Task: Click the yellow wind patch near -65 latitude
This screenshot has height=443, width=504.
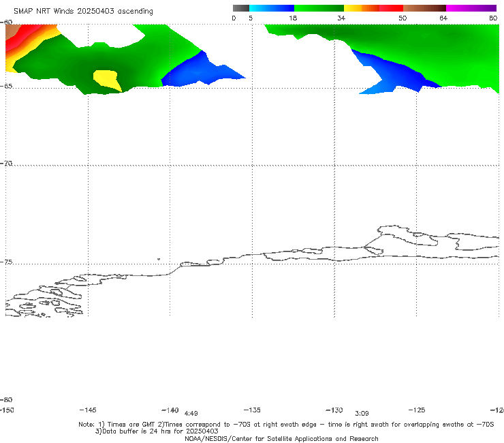Action: pyautogui.click(x=107, y=80)
